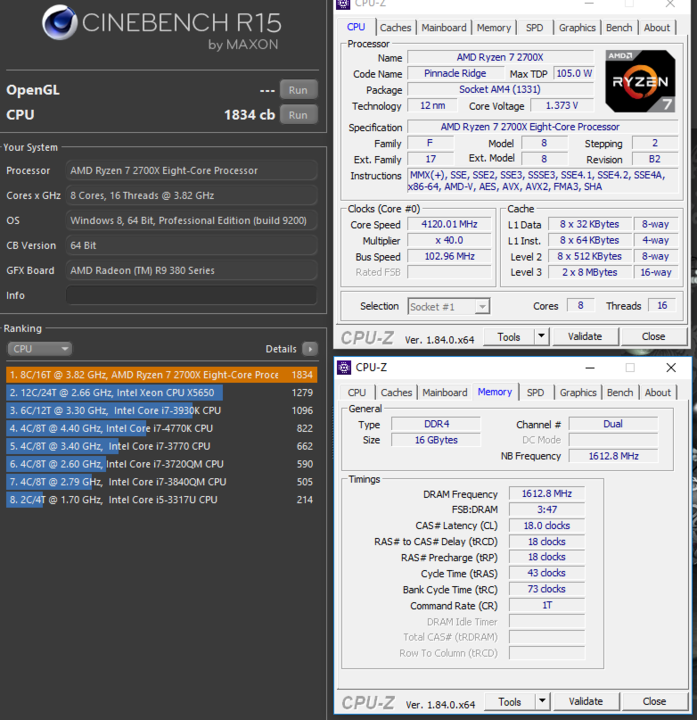Click the Core Speed value 4120.01 MHz
This screenshot has width=697, height=720.
tap(450, 224)
